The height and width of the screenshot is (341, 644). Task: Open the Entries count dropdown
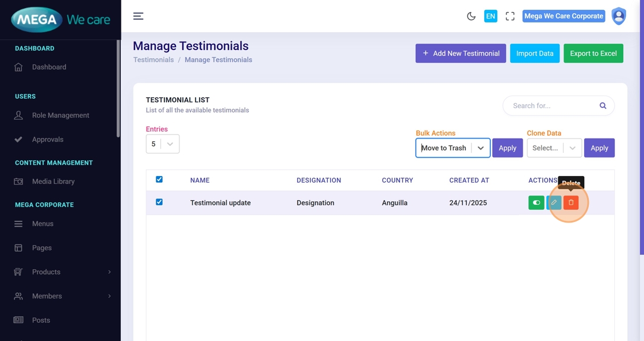pyautogui.click(x=163, y=144)
